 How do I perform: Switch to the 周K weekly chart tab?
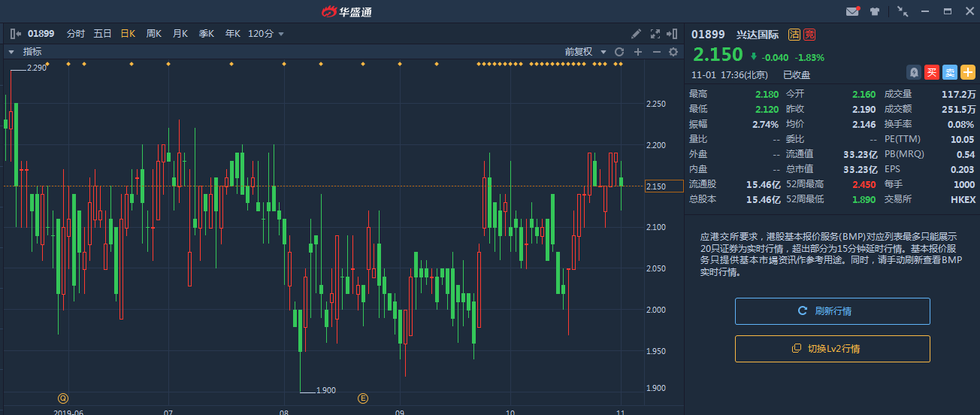pyautogui.click(x=154, y=33)
